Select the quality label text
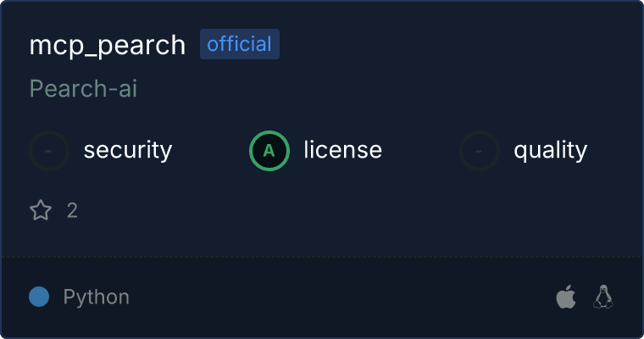 tap(550, 150)
